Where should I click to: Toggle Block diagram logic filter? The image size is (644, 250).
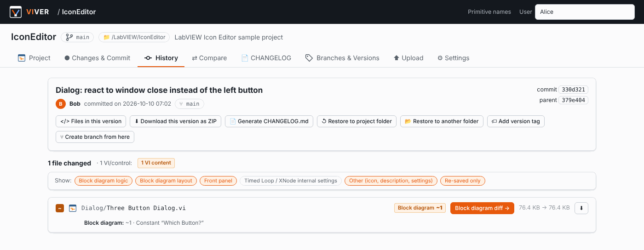[103, 181]
